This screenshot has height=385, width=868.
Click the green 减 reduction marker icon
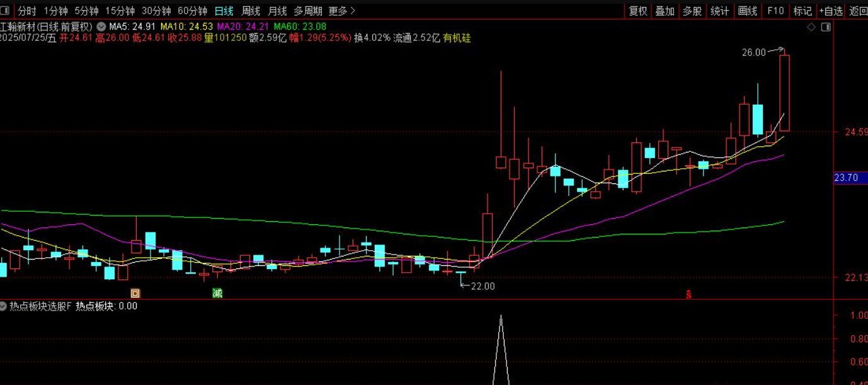click(x=217, y=294)
